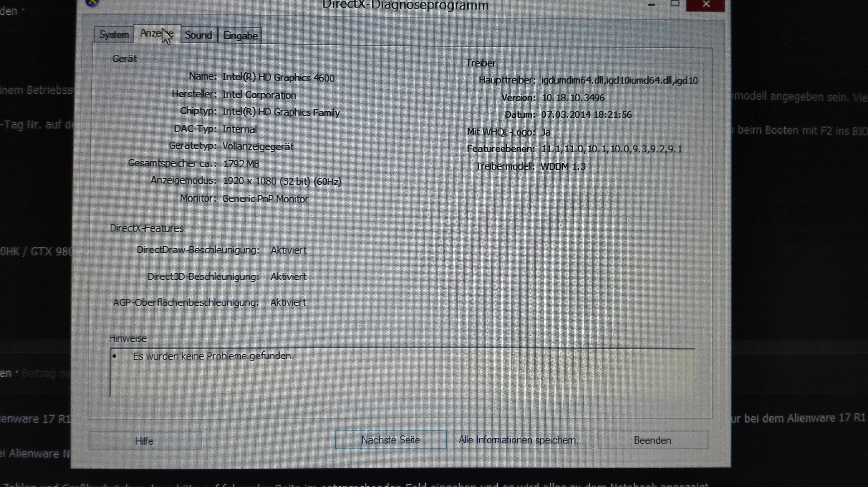868x487 pixels.
Task: Click 'Generic PnP Monitor' value
Action: pos(265,199)
